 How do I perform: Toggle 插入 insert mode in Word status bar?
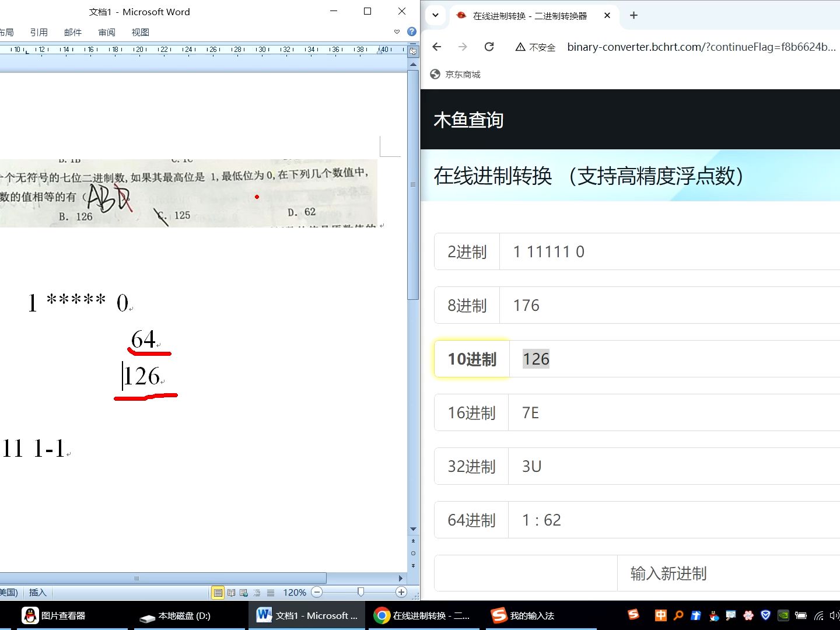click(x=37, y=593)
